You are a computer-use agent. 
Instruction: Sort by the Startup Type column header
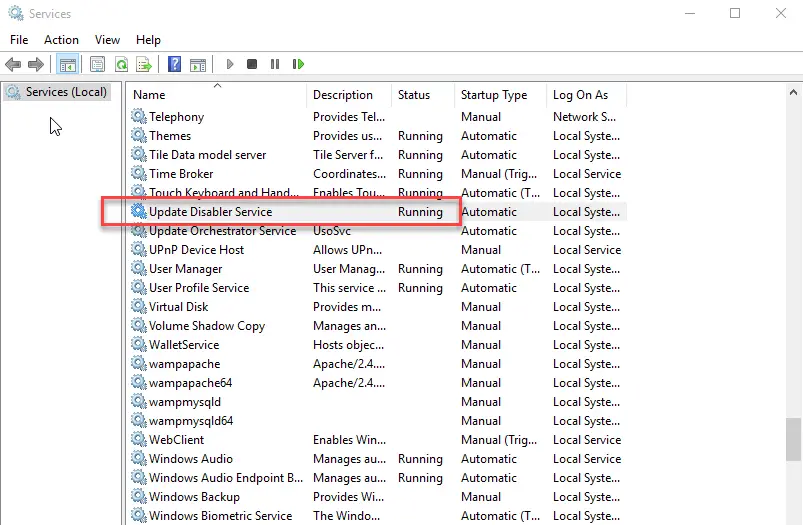coord(500,95)
